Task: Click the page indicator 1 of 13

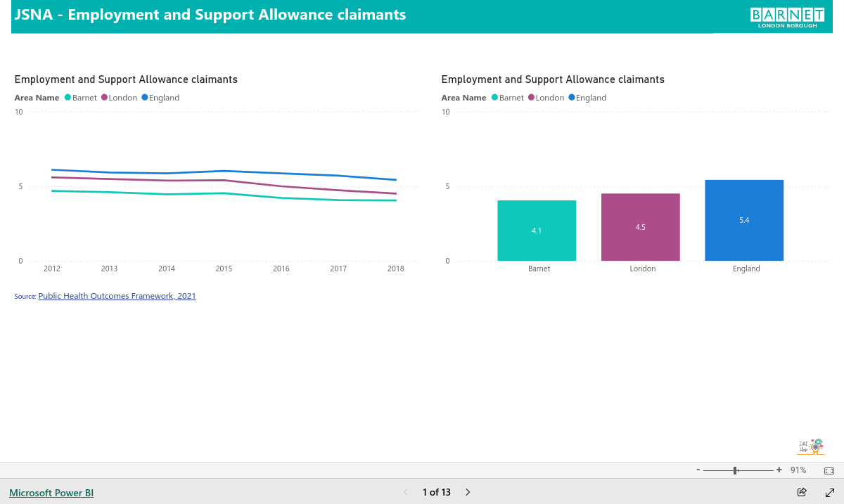Action: click(x=437, y=492)
